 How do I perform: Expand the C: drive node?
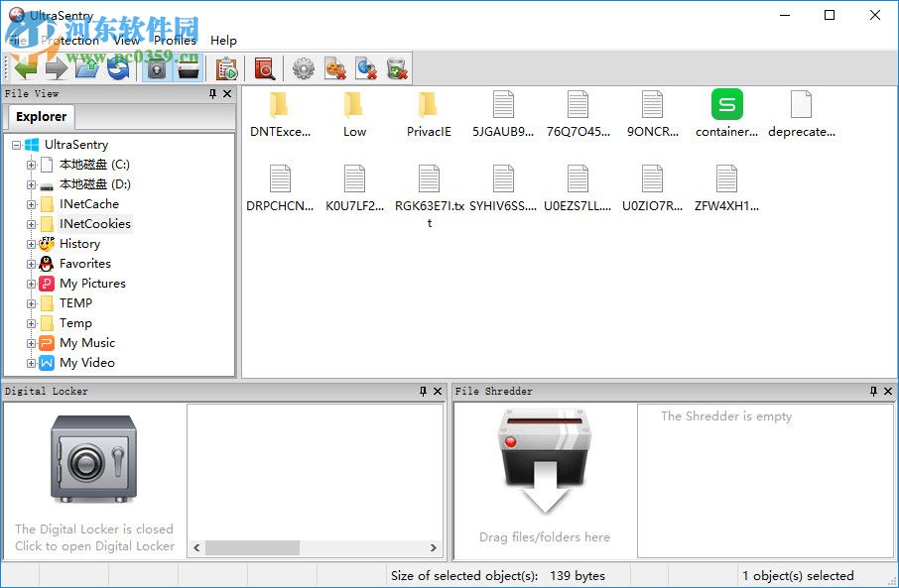tap(31, 165)
